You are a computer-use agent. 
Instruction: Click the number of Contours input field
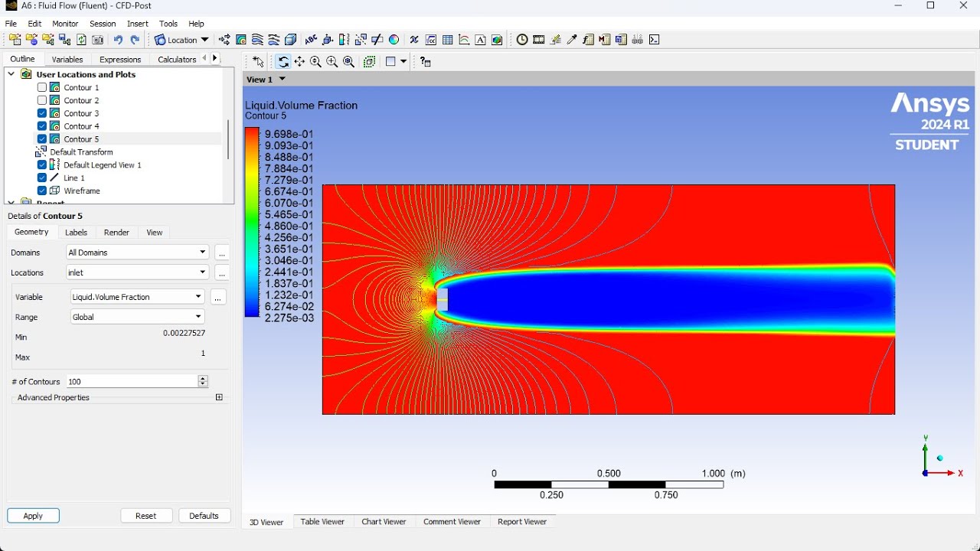pos(132,381)
